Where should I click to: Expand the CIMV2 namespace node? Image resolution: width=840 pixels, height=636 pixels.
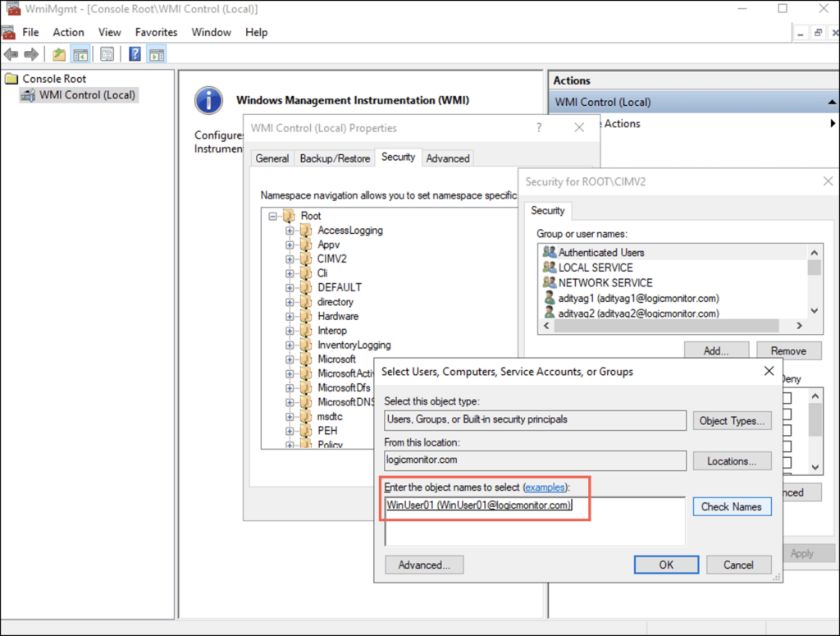coord(288,259)
